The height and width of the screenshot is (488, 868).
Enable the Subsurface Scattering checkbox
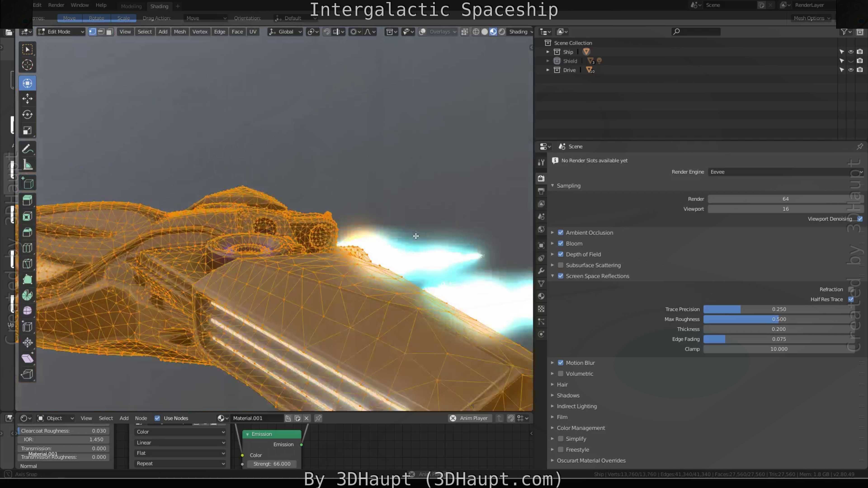click(561, 265)
